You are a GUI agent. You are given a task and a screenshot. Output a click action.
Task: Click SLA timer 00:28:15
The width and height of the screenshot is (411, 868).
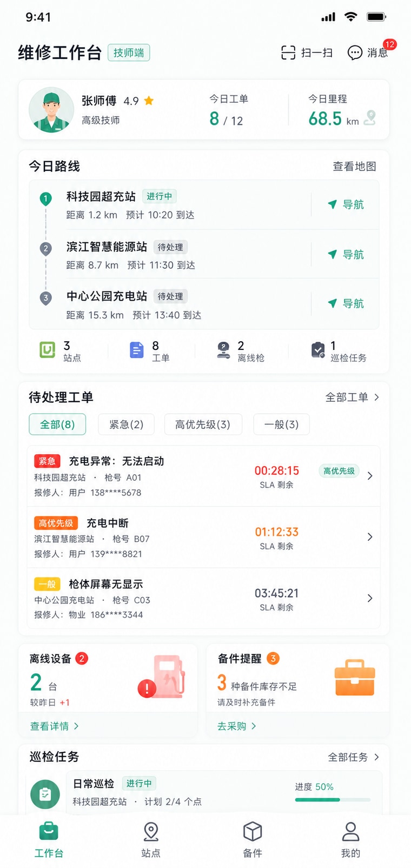point(276,471)
